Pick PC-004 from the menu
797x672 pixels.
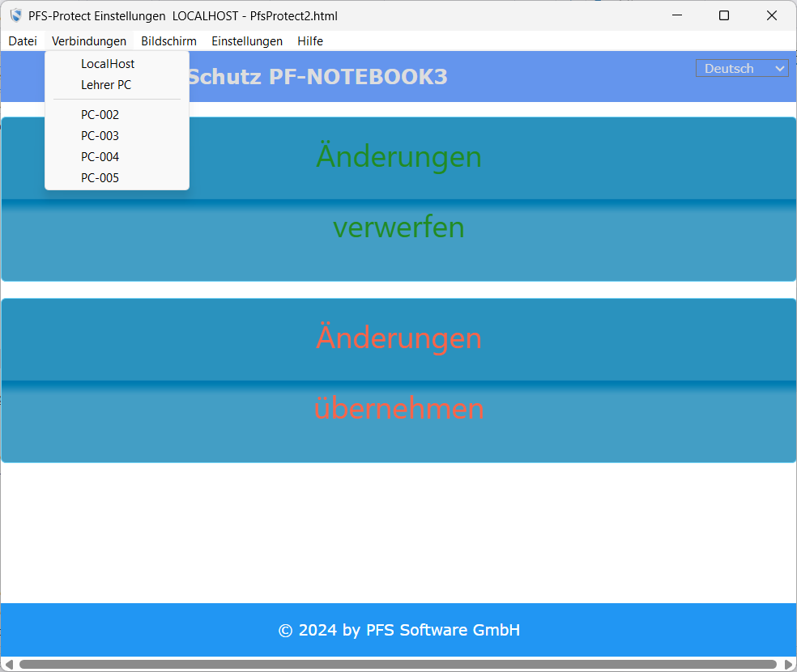(100, 157)
